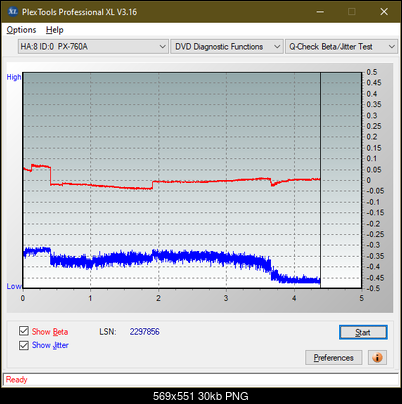The height and width of the screenshot is (404, 402).
Task: Toggle the Show Jitter checkbox
Action: [x=24, y=345]
